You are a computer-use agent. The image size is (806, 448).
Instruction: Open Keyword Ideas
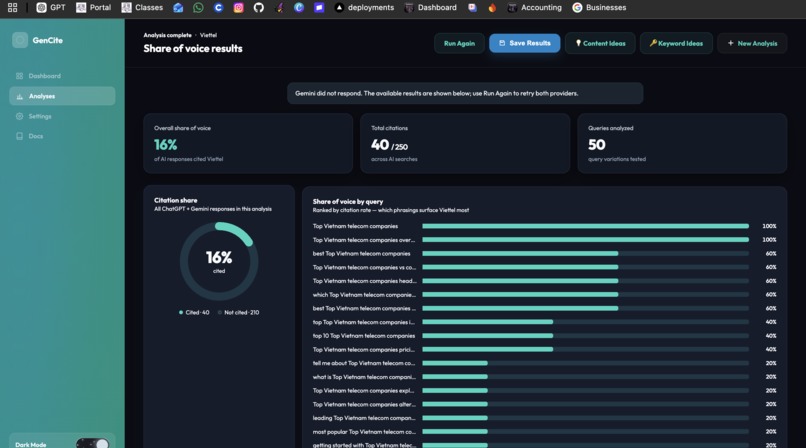click(x=676, y=43)
